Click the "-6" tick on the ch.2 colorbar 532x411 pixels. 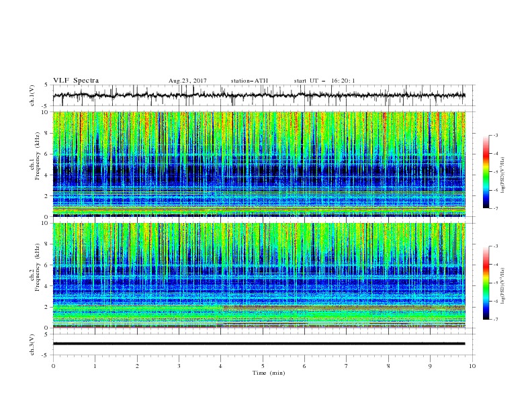pos(495,301)
